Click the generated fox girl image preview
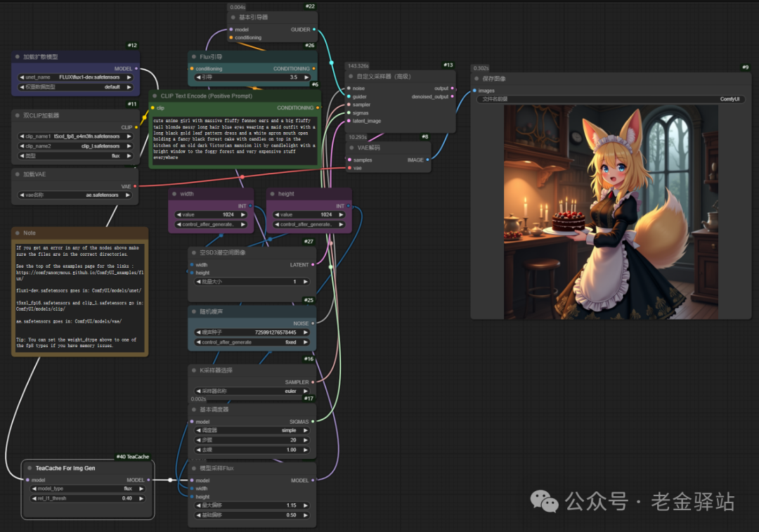This screenshot has height=532, width=759. [611, 212]
